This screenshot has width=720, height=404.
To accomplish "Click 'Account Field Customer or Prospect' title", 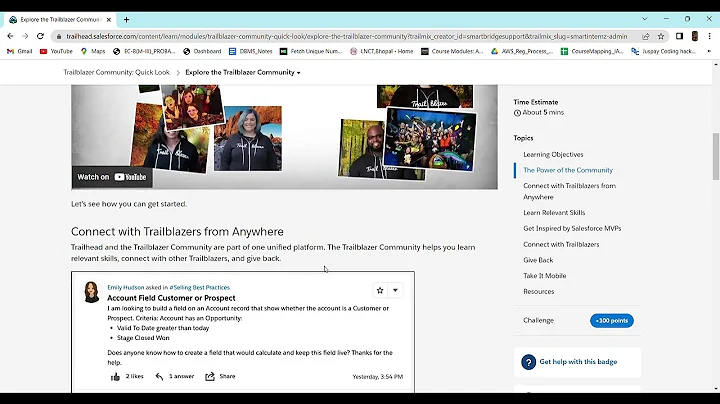I will [171, 298].
